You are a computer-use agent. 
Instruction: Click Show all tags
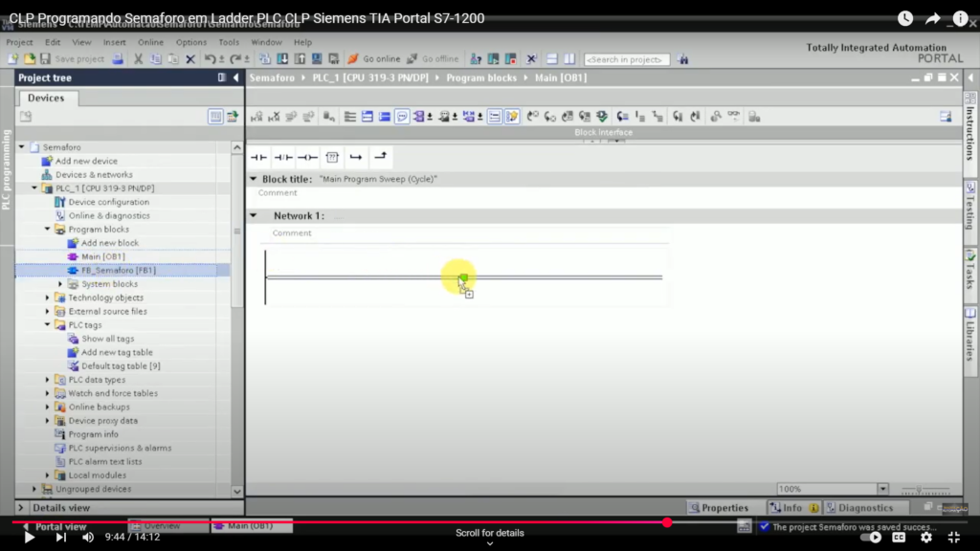(107, 339)
